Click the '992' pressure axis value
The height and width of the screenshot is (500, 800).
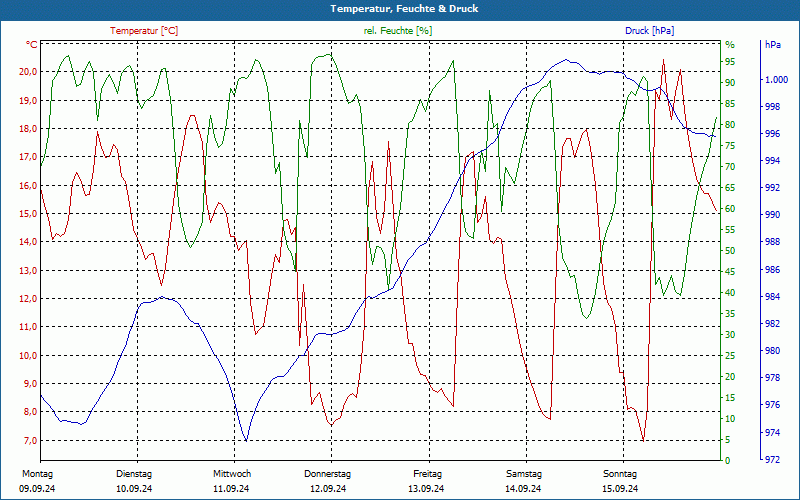[x=773, y=188]
